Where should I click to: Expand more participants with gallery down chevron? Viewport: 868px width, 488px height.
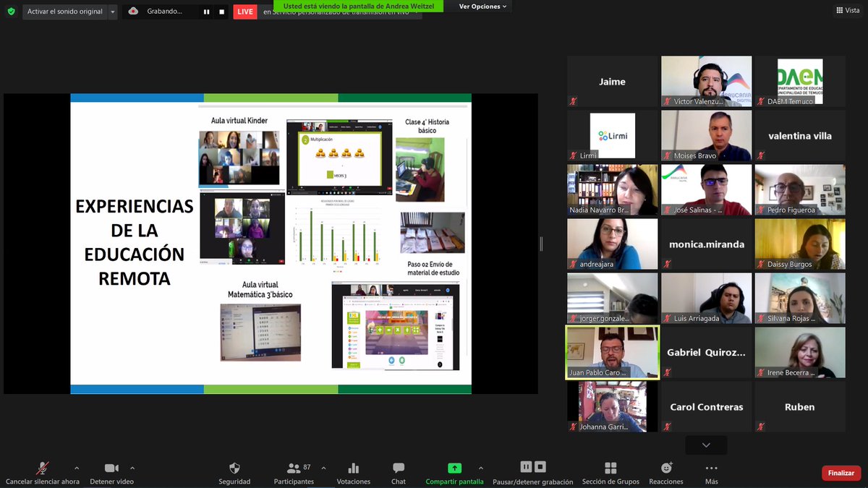[706, 445]
